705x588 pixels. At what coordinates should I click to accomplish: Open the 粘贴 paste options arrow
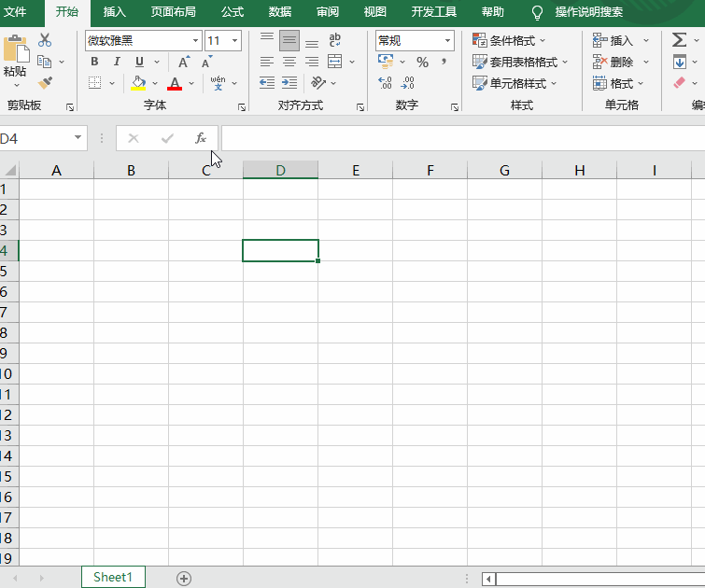point(17,86)
